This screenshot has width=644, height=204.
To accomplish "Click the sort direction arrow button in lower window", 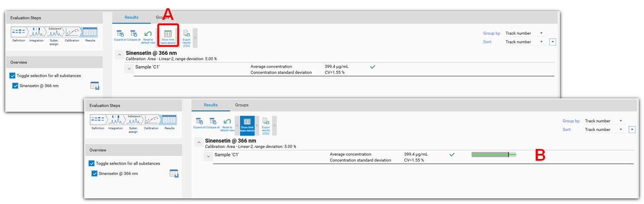I will coord(632,130).
